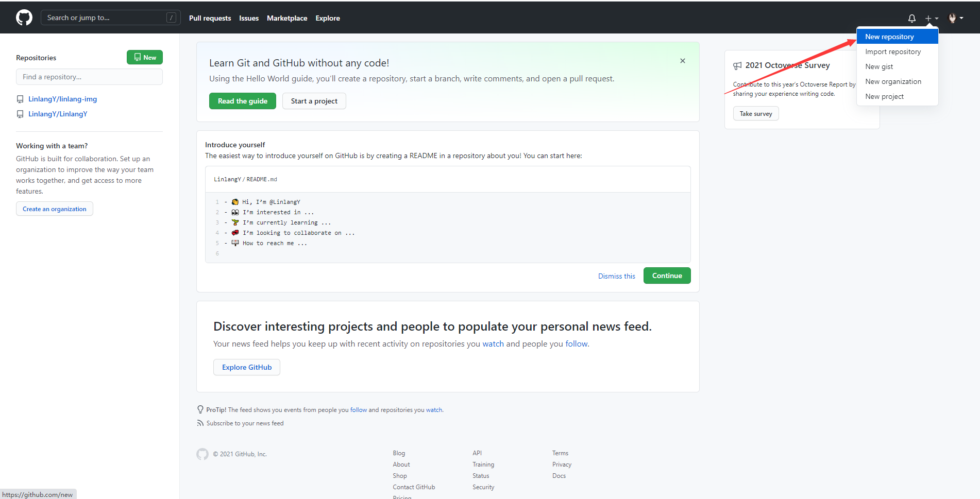Choose New organization in dropdown
980x499 pixels.
[897, 81]
